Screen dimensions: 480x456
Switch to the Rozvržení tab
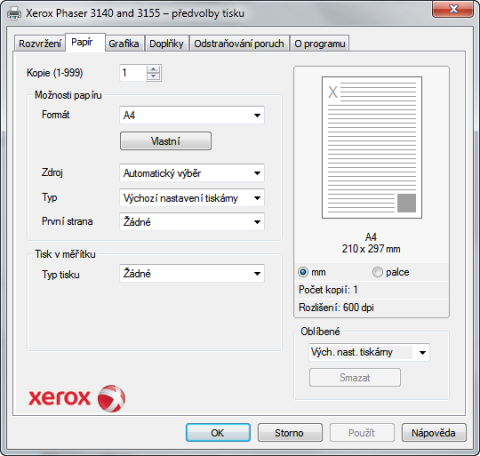(40, 44)
